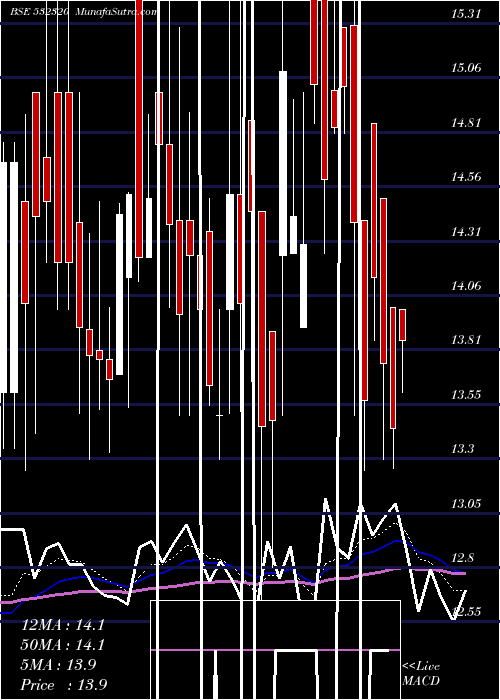500x700 pixels.
Task: Click the 5MA : 13.9 legend text
Action: pyautogui.click(x=58, y=665)
